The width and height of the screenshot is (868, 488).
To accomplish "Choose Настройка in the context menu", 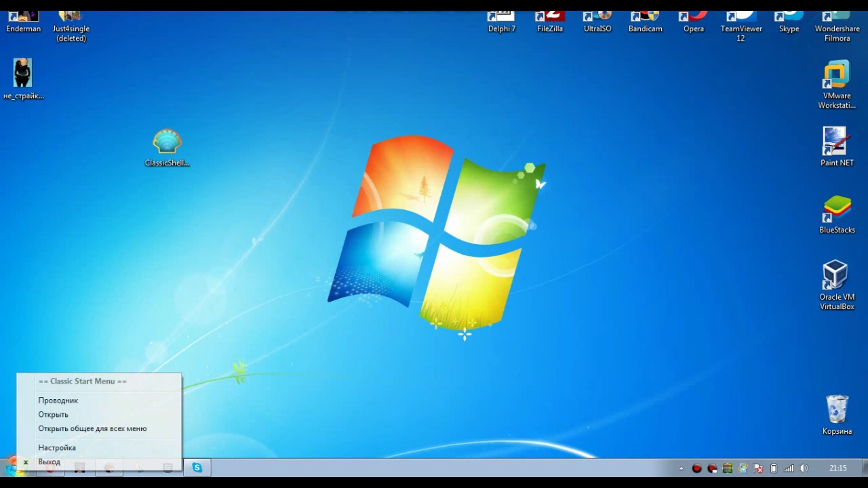I will click(x=99, y=448).
